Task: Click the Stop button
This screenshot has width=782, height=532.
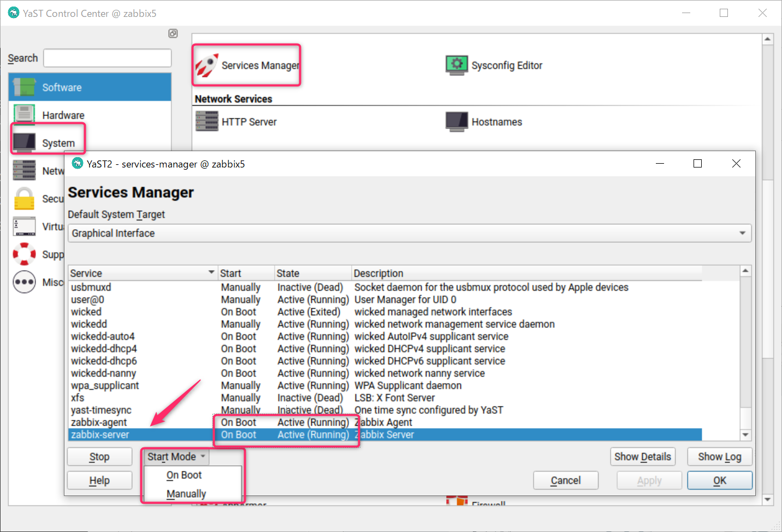Action: [99, 457]
